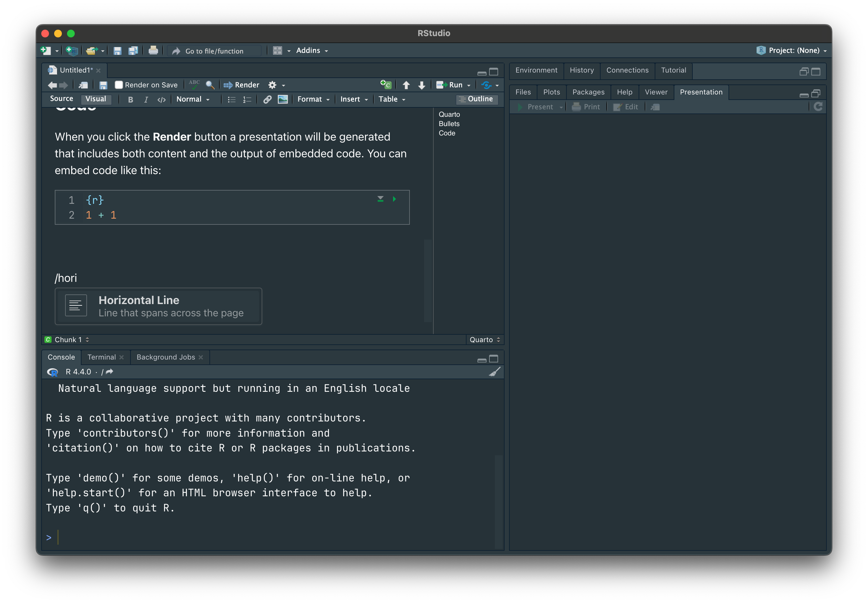Image resolution: width=868 pixels, height=603 pixels.
Task: Clear console with broom icon
Action: (x=494, y=372)
